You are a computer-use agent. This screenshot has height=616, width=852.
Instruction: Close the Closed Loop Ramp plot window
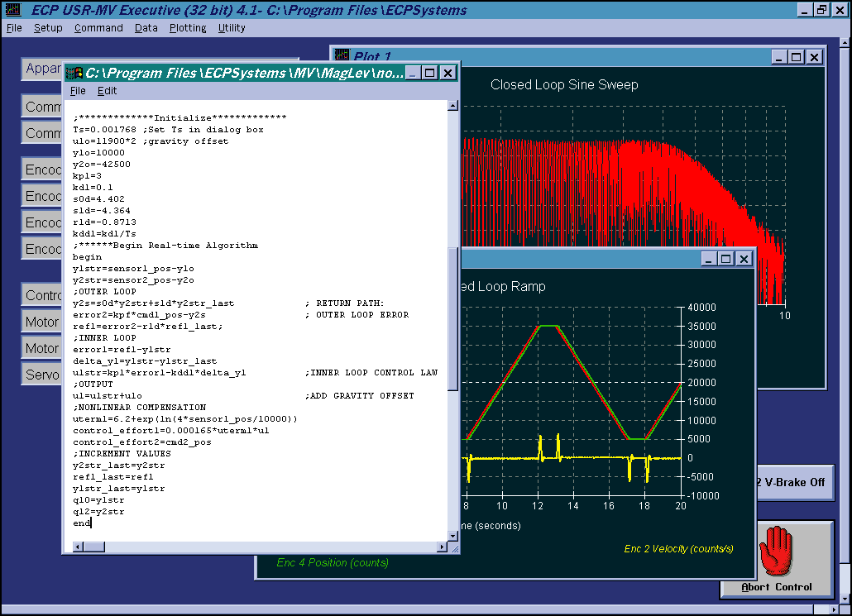[x=744, y=259]
